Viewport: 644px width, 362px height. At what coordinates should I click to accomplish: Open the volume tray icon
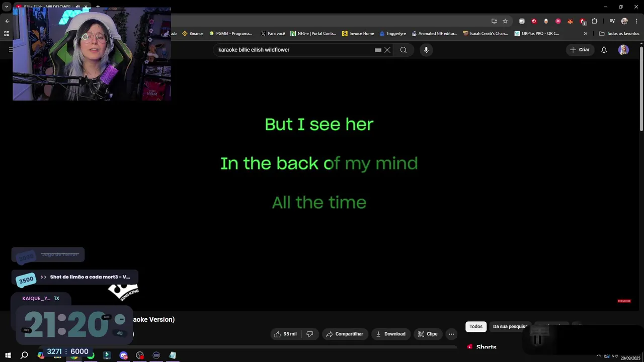[x=615, y=355]
